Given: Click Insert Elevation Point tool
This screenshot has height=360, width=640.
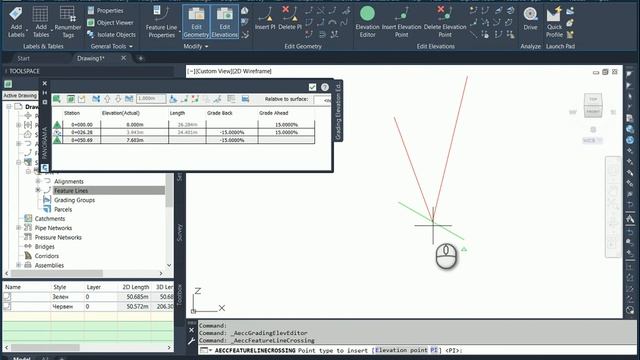Looking at the screenshot, I should click(401, 22).
